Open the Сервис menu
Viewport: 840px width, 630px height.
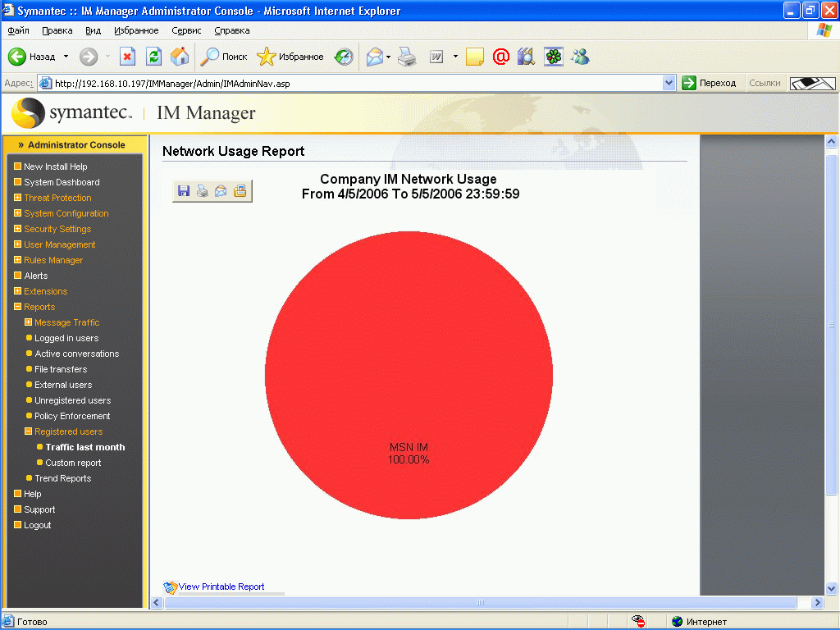[186, 30]
